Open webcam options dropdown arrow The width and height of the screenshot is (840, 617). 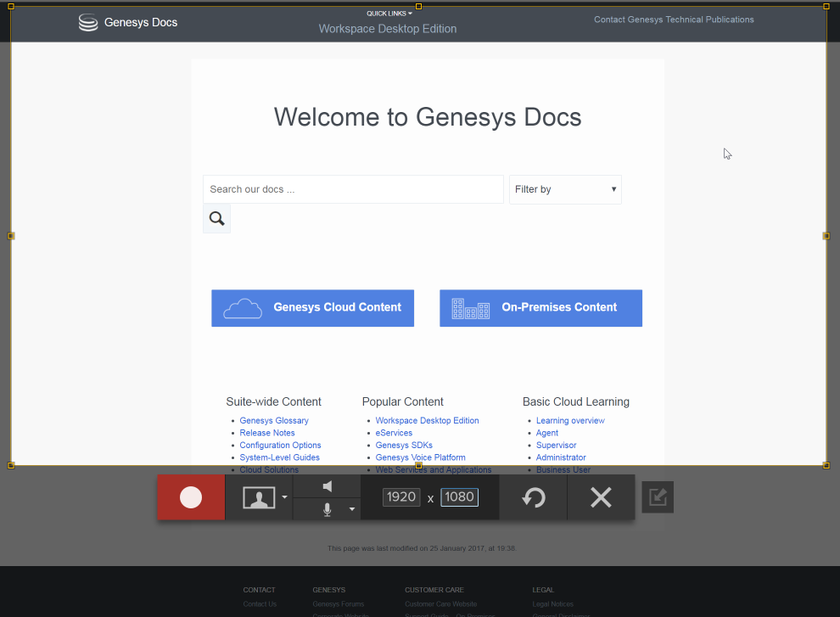pyautogui.click(x=285, y=497)
